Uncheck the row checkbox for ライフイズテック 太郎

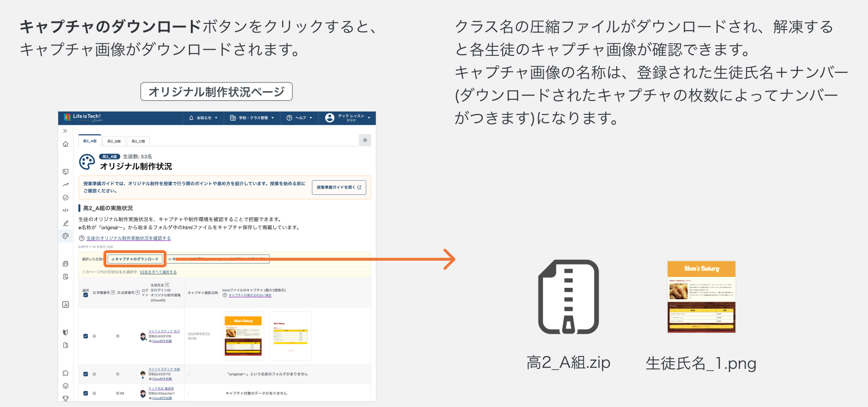(85, 374)
